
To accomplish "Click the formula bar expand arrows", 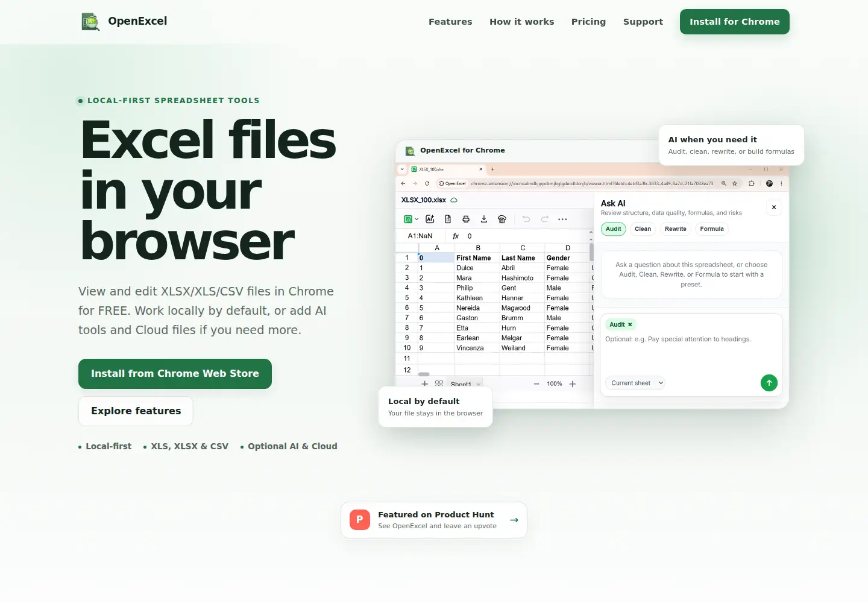I will [591, 236].
